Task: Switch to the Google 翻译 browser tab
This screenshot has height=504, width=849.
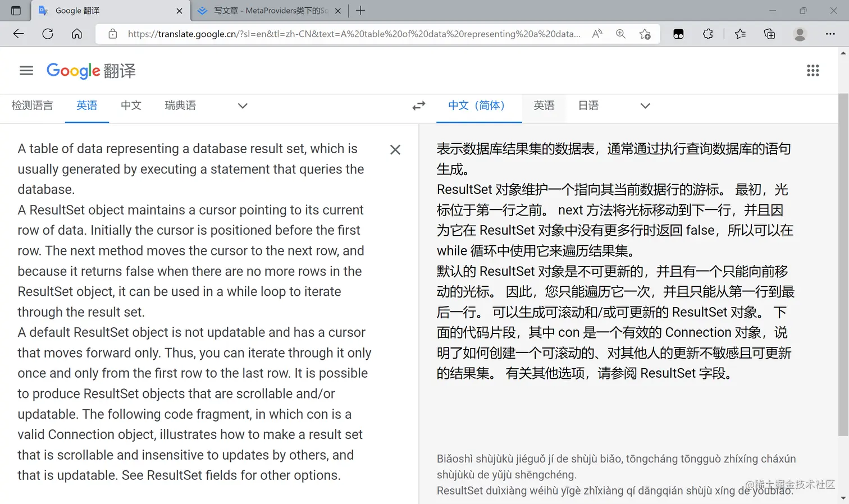Action: pyautogui.click(x=111, y=11)
